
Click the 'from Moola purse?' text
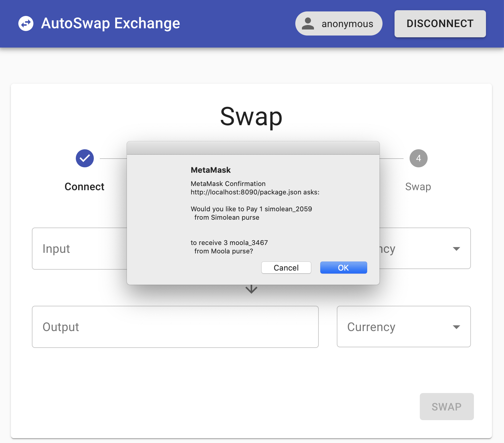click(224, 251)
